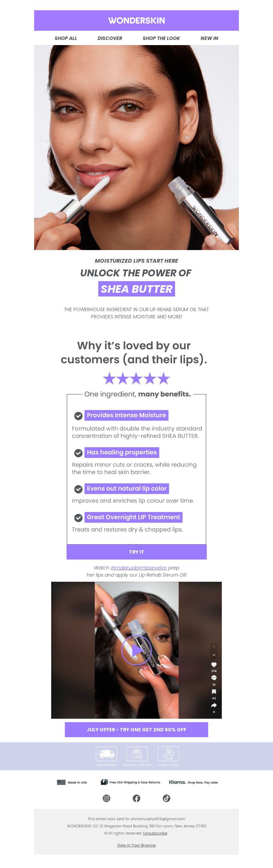This screenshot has width=273, height=868.
Task: Open the Facebook social icon
Action: point(136,798)
